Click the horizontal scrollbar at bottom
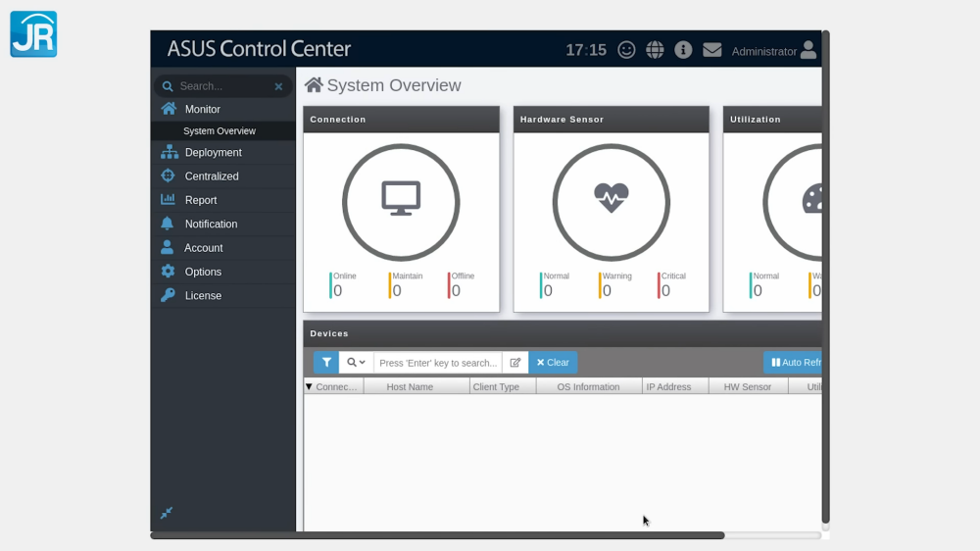This screenshot has width=980, height=551. click(x=437, y=535)
